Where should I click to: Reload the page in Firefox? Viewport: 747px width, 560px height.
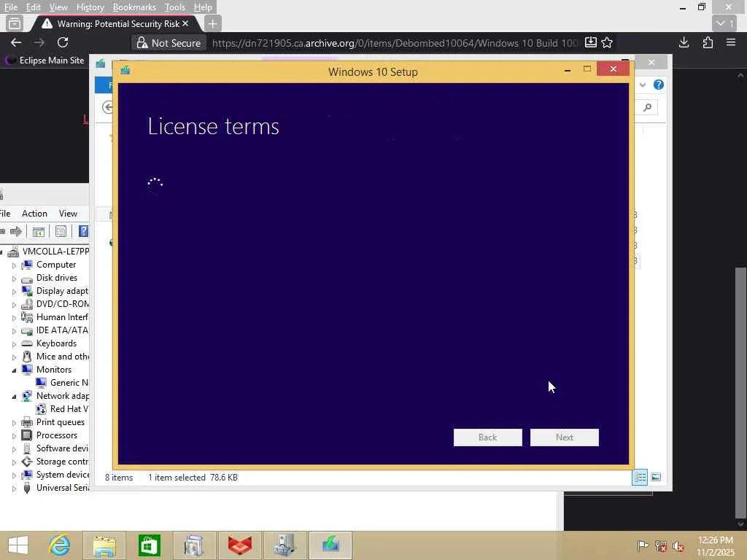(x=63, y=43)
